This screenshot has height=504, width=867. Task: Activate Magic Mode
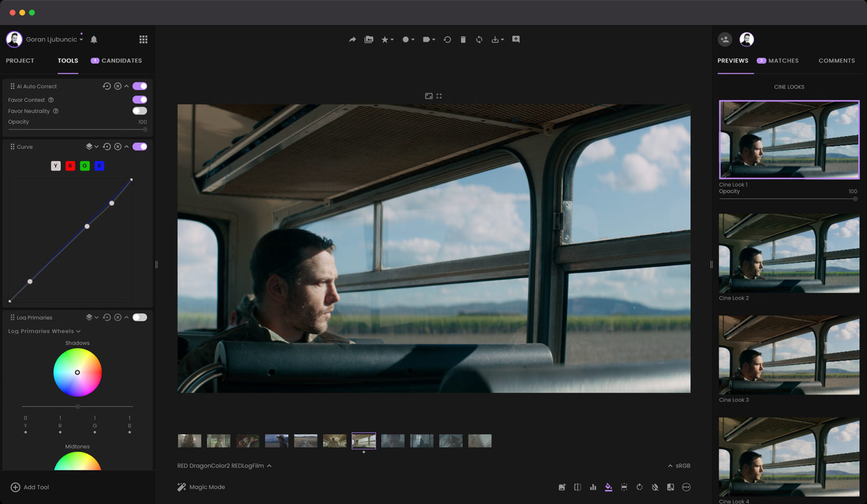click(201, 487)
